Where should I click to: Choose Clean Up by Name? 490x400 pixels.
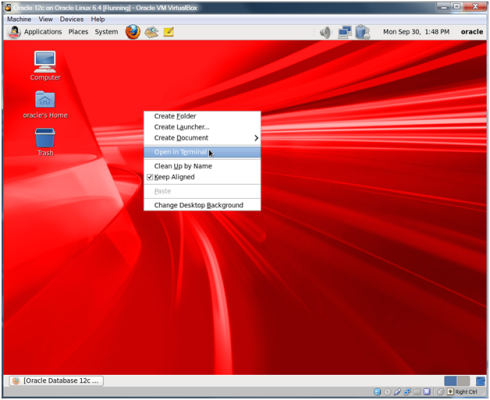pyautogui.click(x=202, y=166)
